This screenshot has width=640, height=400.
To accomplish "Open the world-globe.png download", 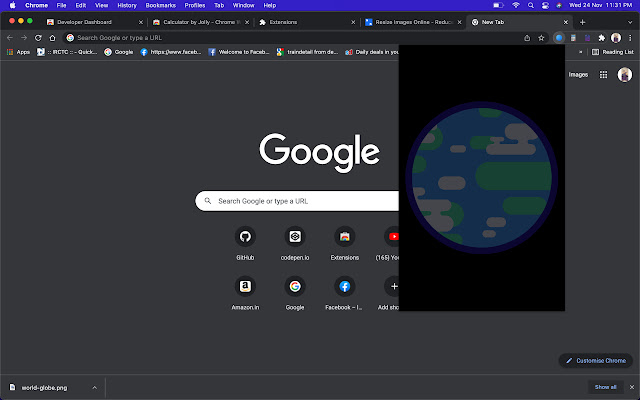I will (x=45, y=388).
